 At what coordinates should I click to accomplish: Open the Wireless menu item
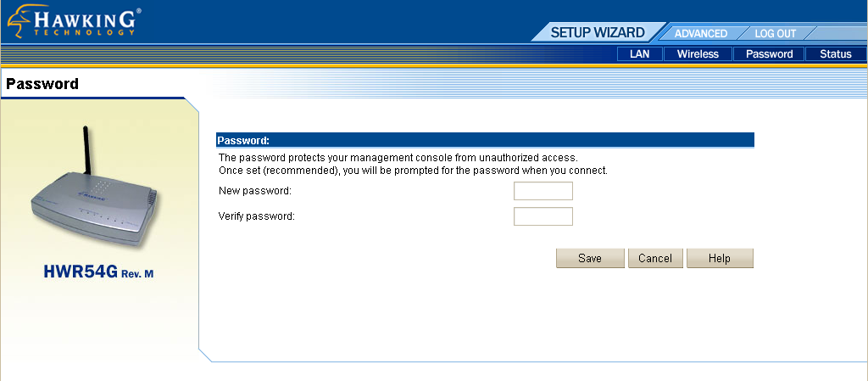click(x=698, y=54)
